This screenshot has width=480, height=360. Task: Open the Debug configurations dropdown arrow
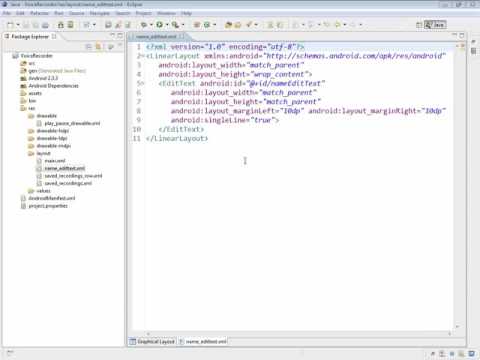151,25
